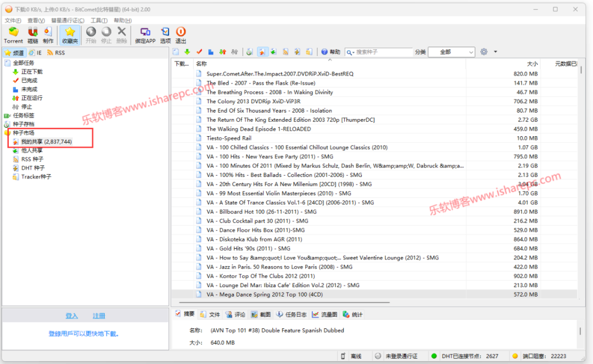Click green downloading arrow in list toolbar
Viewport: 593px width, 364px height.
click(187, 52)
